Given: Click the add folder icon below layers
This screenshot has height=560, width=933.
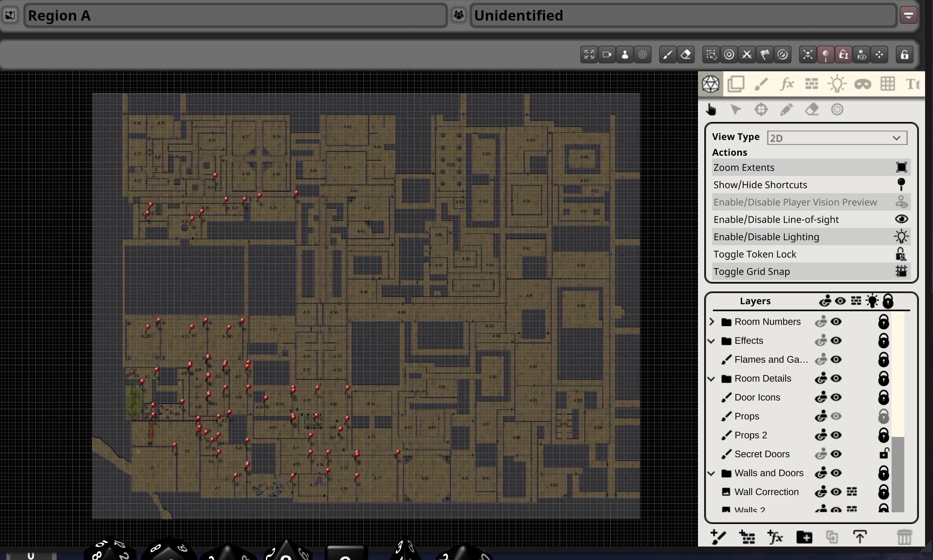Looking at the screenshot, I should [x=804, y=537].
